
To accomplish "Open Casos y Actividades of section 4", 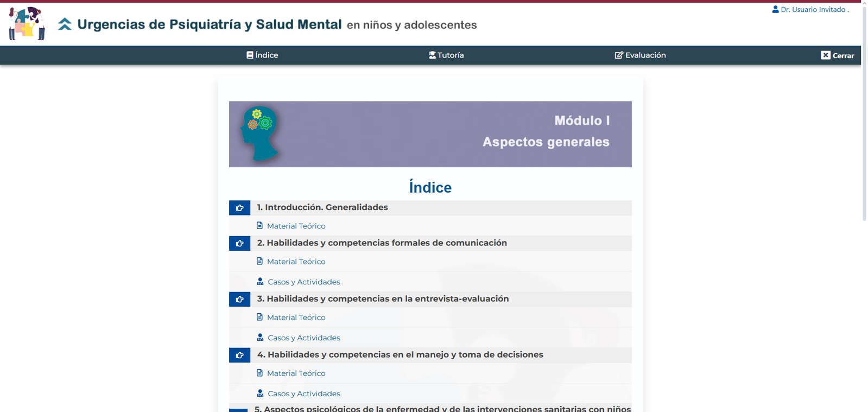I will 304,394.
